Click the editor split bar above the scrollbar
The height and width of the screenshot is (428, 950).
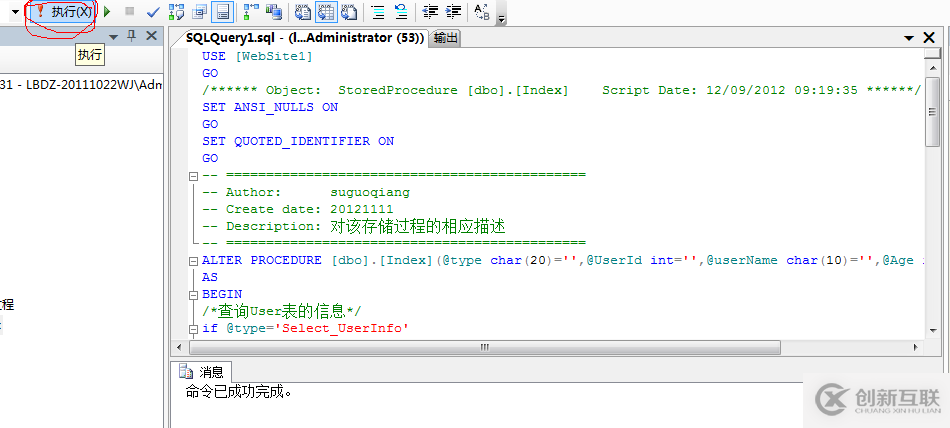pos(932,53)
